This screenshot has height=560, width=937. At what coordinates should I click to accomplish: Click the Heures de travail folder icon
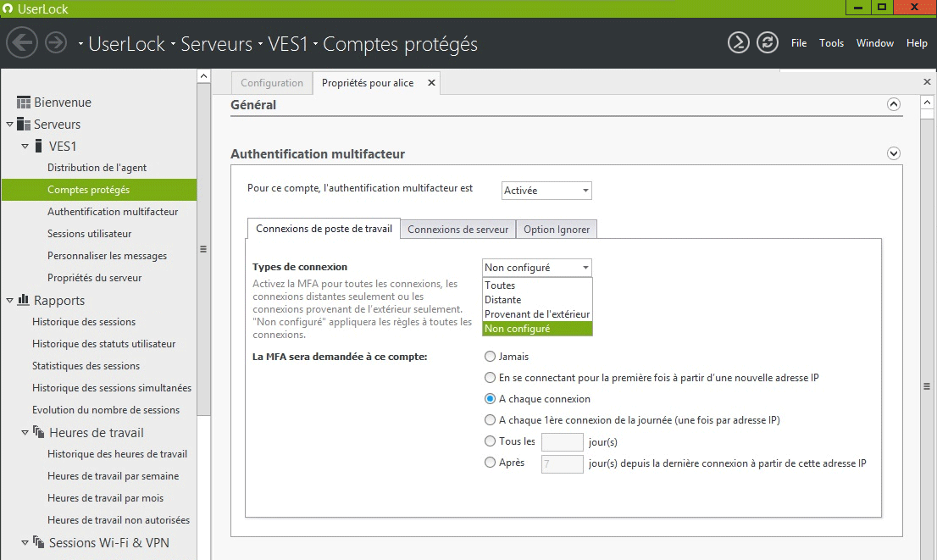click(39, 431)
